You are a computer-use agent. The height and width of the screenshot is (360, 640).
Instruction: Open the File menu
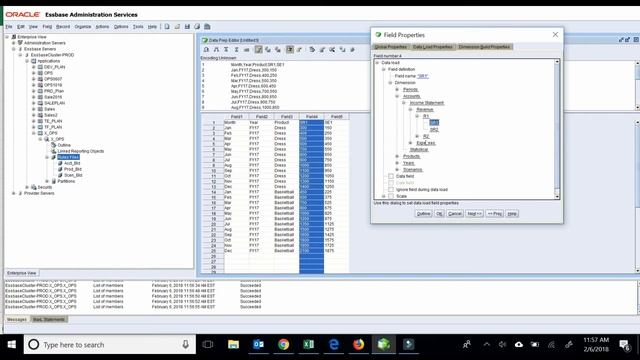[x=9, y=27]
